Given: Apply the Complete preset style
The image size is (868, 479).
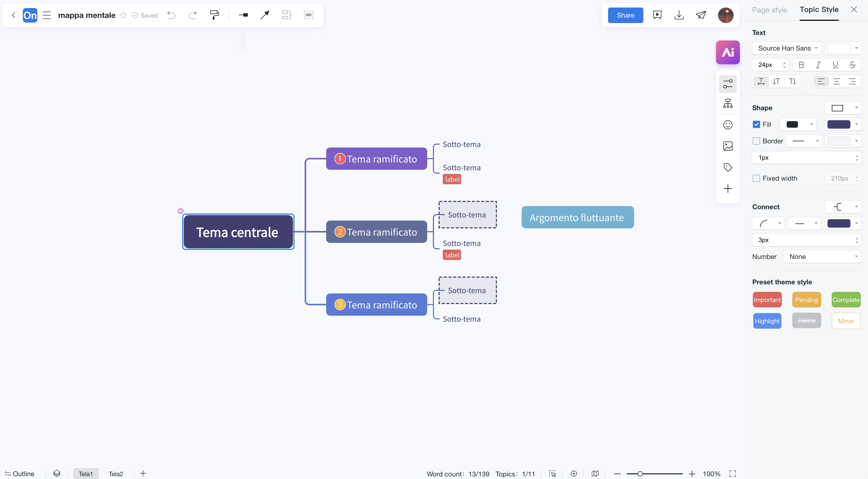Looking at the screenshot, I should [x=846, y=300].
